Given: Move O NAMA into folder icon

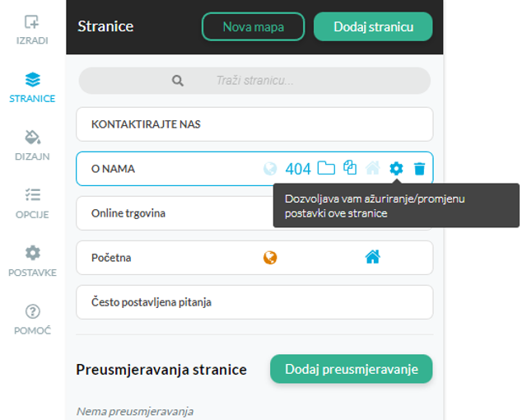Looking at the screenshot, I should tap(326, 168).
